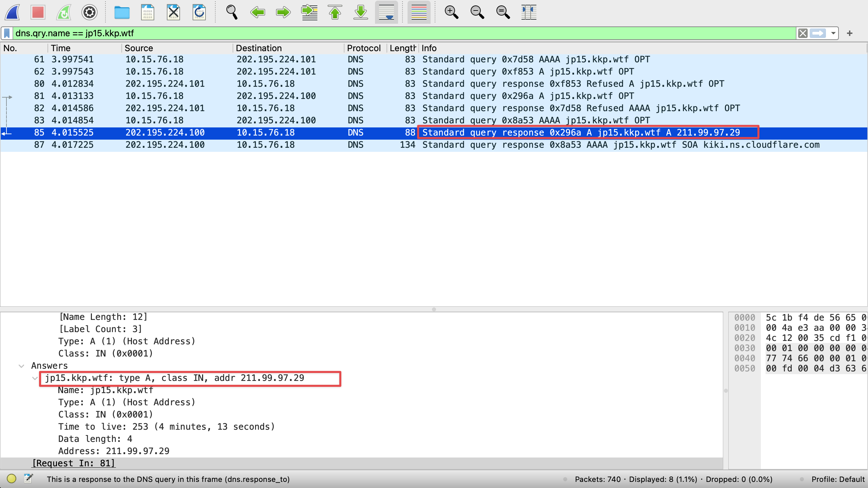Select packet 85 response 211.99.97.29
868x488 pixels.
click(434, 133)
